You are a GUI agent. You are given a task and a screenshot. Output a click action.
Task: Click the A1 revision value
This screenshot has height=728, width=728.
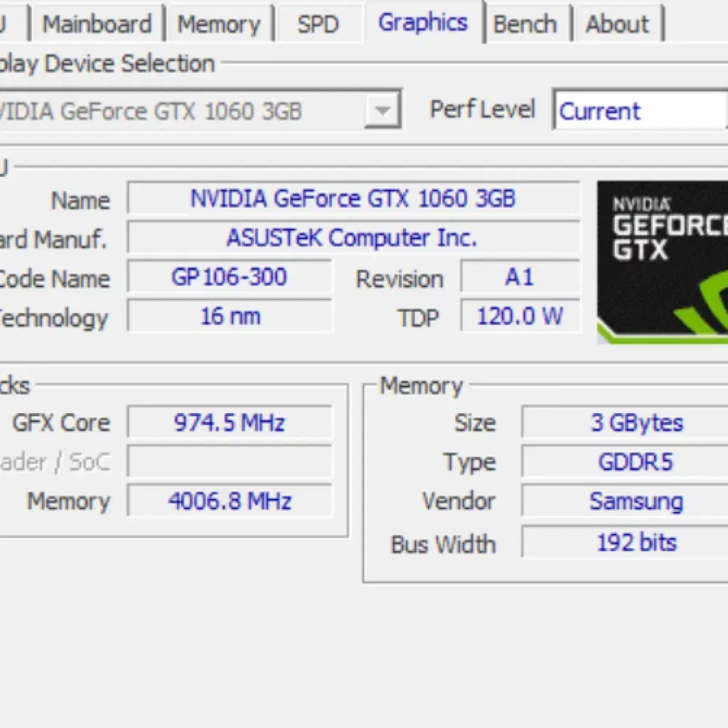(x=520, y=277)
